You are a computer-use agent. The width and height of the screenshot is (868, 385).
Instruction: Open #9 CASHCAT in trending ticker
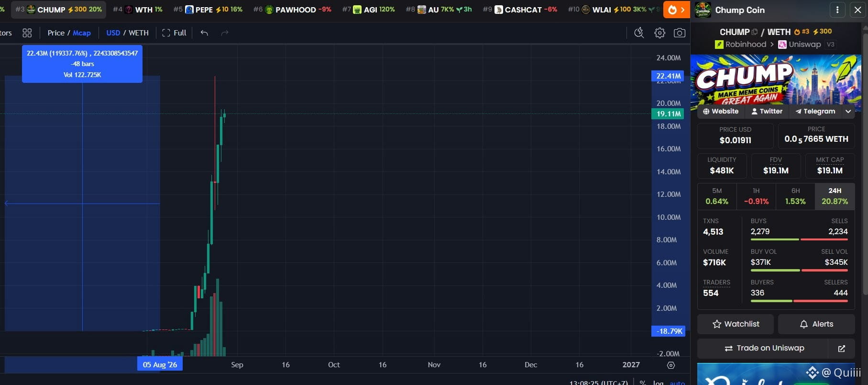click(520, 10)
